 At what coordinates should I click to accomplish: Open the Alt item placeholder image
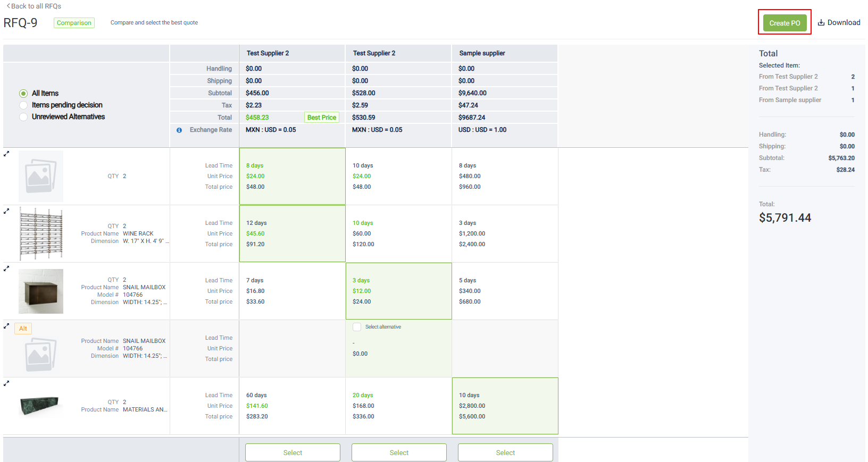[41, 355]
